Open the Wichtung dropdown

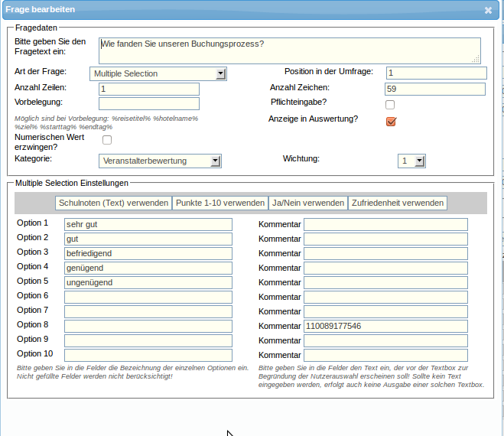coord(411,161)
